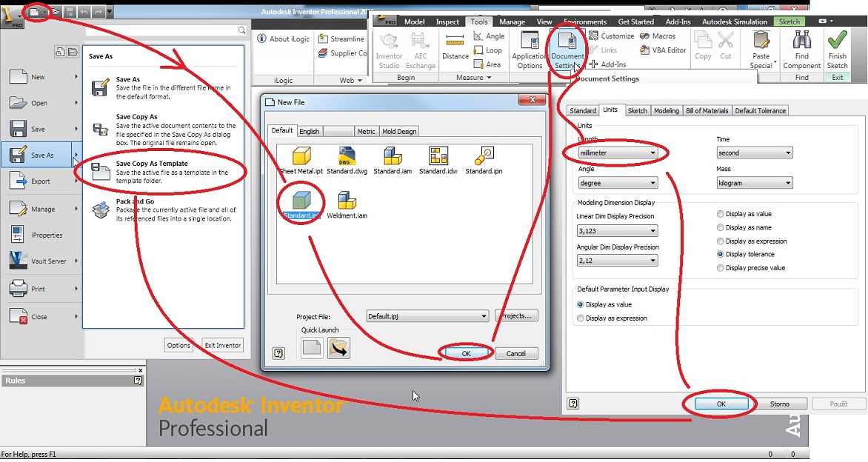This screenshot has width=868, height=462.
Task: Click the Add-Ins icon in Options panel
Action: click(594, 64)
